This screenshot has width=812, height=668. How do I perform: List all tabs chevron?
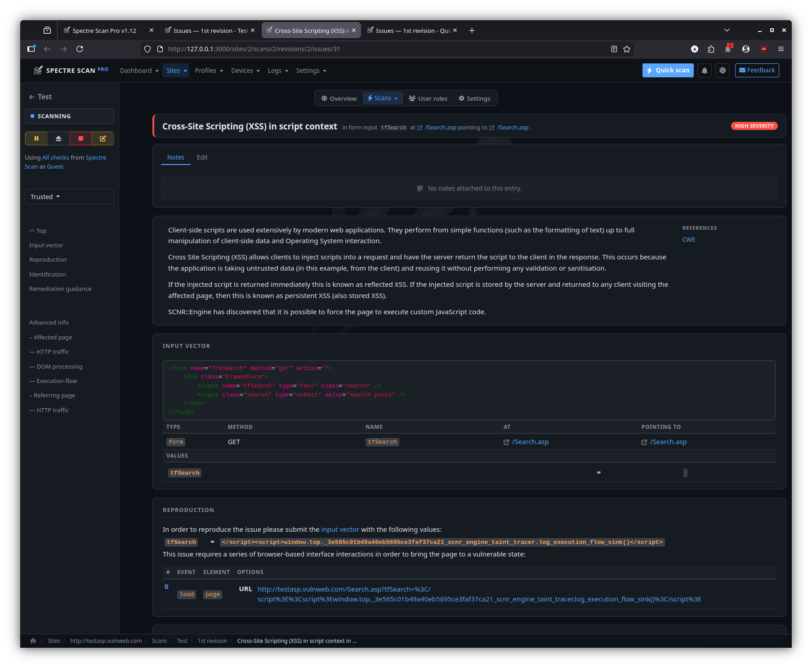[727, 30]
